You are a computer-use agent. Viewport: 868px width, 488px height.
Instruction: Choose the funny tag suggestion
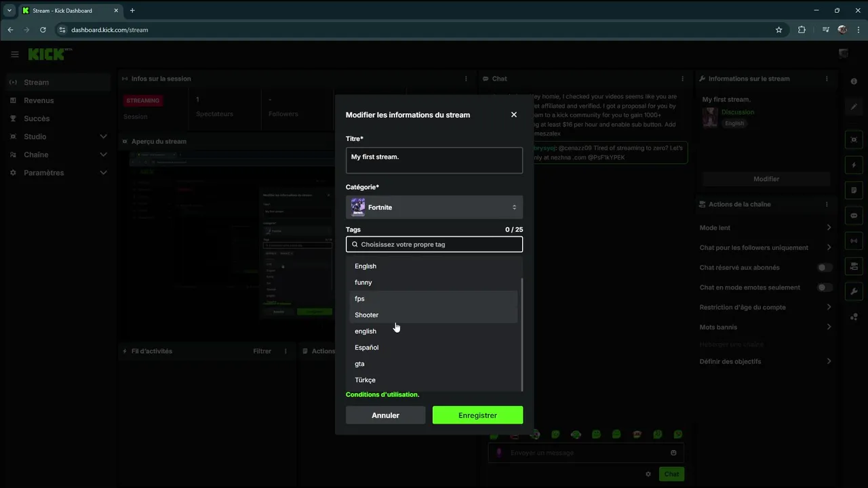pyautogui.click(x=434, y=283)
